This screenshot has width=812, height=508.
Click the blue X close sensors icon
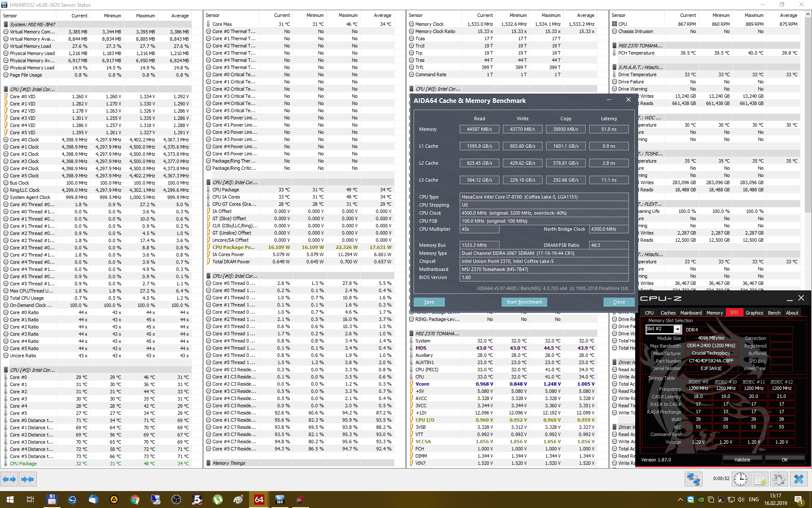pyautogui.click(x=798, y=479)
